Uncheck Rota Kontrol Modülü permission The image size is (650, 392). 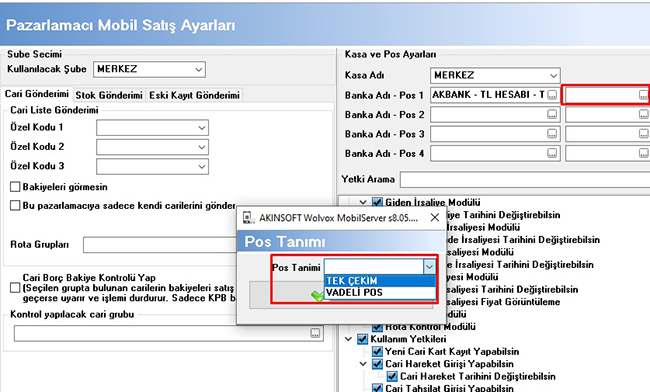coord(377,327)
